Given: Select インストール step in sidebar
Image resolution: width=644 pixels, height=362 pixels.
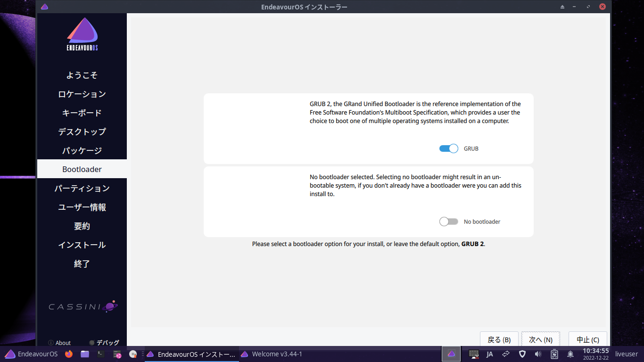Looking at the screenshot, I should pyautogui.click(x=82, y=245).
